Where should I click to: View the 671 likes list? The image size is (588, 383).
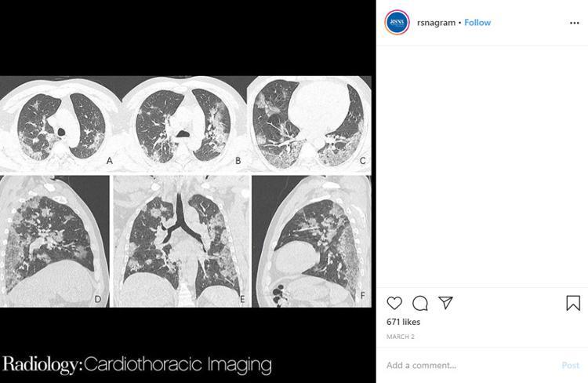(403, 322)
